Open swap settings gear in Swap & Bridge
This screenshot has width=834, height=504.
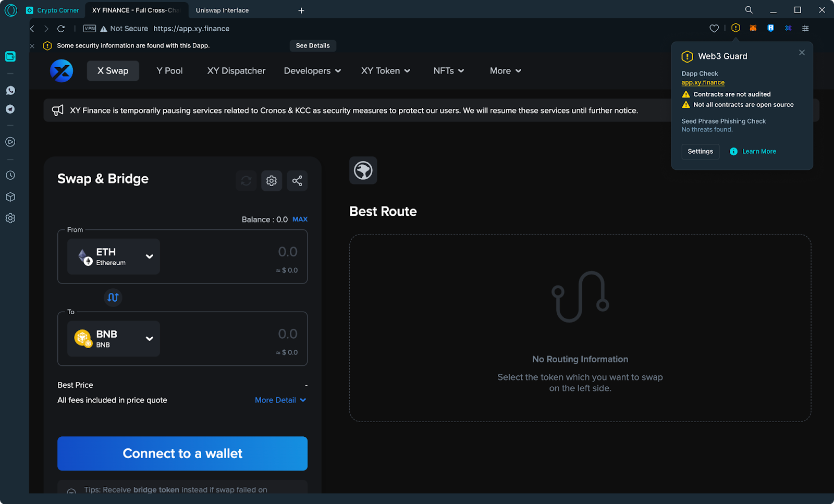[272, 181]
